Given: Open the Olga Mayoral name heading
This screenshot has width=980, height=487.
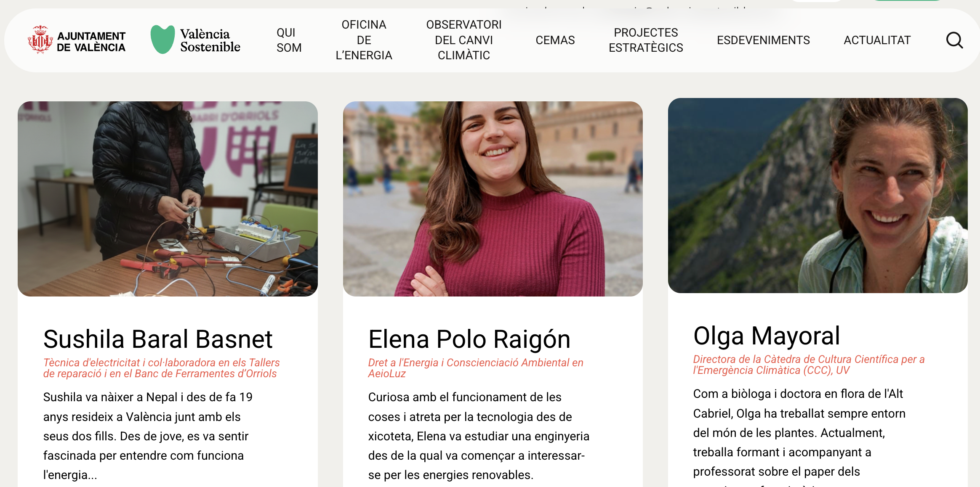Looking at the screenshot, I should pos(766,336).
